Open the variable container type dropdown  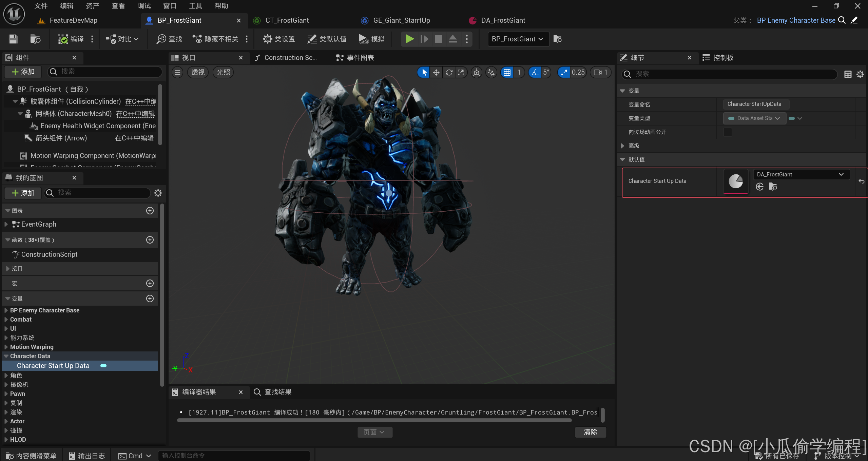point(795,118)
